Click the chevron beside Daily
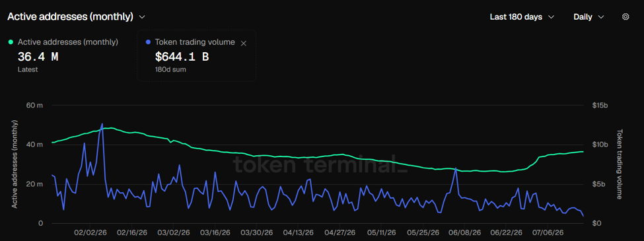Viewport: 644px width, 241px height. (x=601, y=17)
